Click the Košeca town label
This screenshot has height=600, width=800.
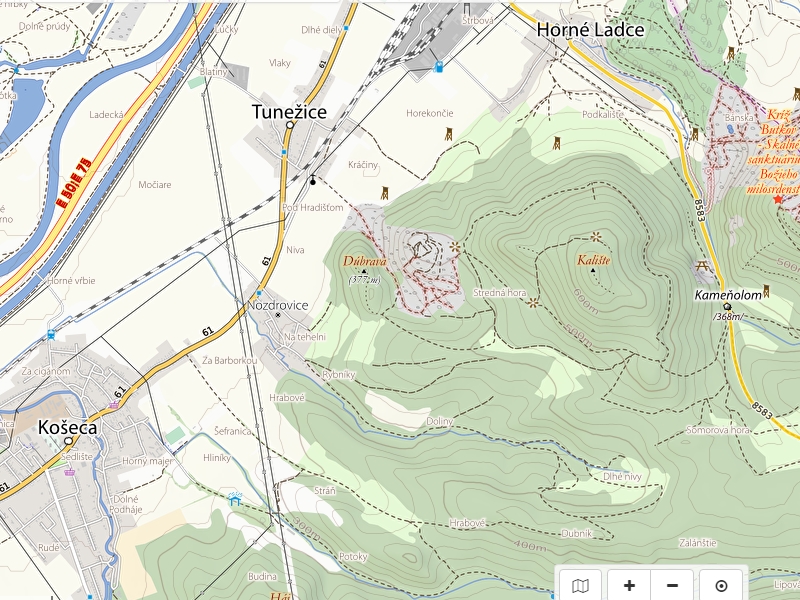pyautogui.click(x=67, y=428)
